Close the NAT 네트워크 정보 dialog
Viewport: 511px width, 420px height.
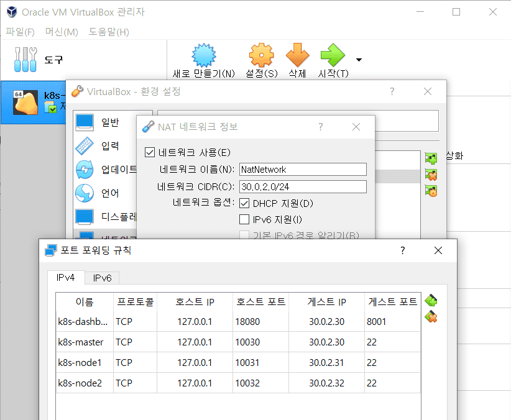pos(356,127)
